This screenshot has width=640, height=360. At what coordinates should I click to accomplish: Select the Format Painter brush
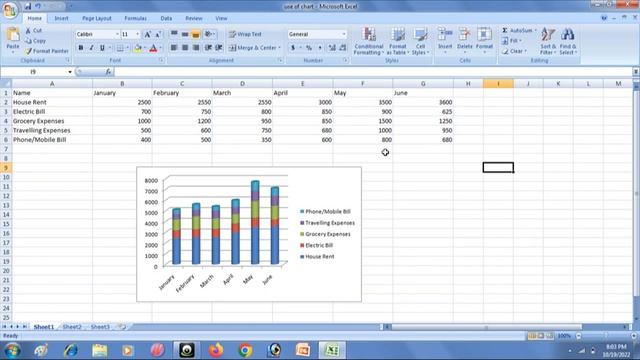point(28,51)
